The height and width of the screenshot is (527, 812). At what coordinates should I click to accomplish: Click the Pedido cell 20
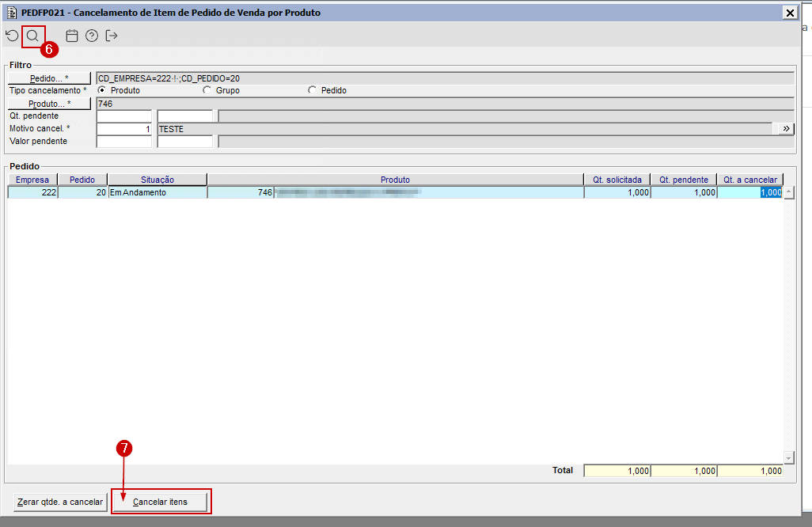[82, 192]
